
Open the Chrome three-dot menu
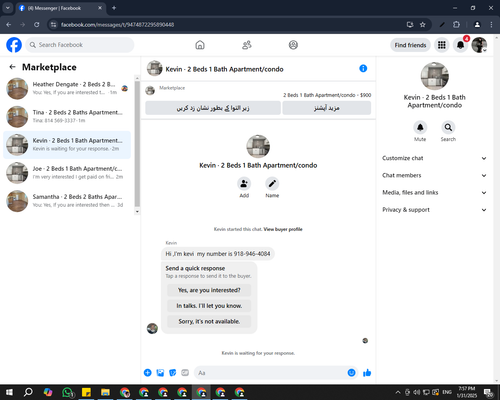click(491, 25)
